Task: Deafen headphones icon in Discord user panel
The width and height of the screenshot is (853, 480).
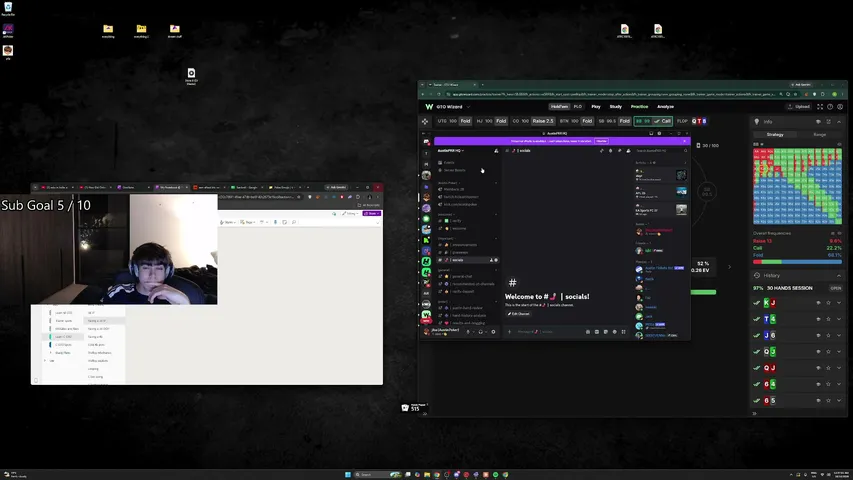Action: pos(480,331)
